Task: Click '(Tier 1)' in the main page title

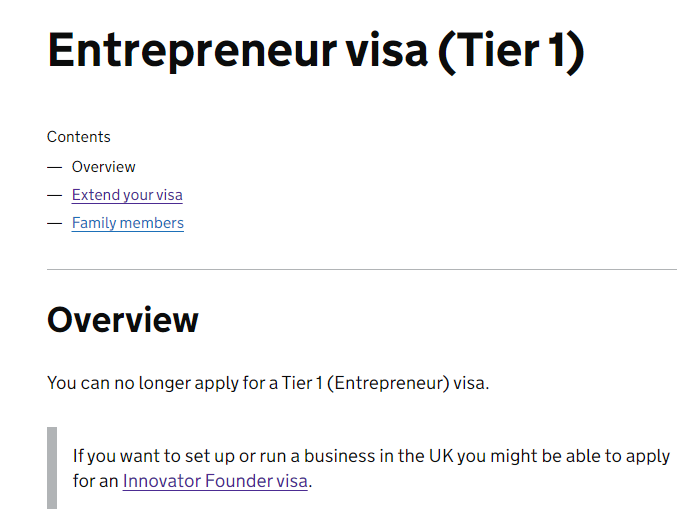Action: point(511,52)
